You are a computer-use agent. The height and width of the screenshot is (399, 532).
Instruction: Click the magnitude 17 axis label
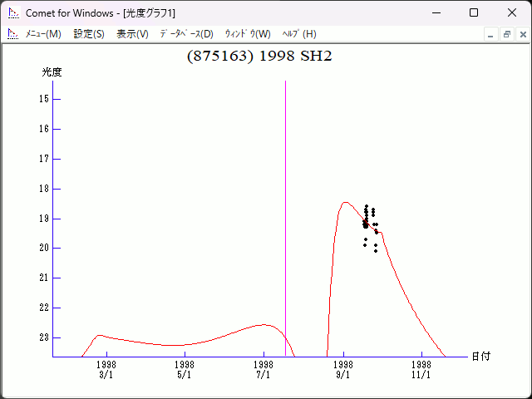[x=44, y=159]
